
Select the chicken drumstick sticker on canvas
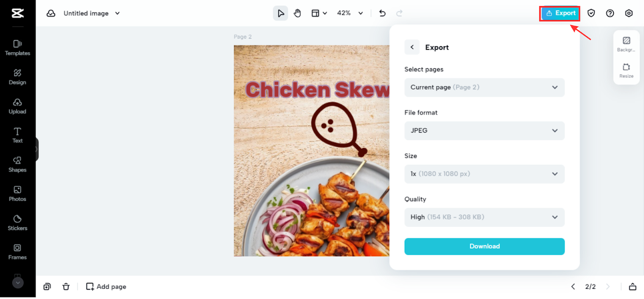click(x=339, y=129)
